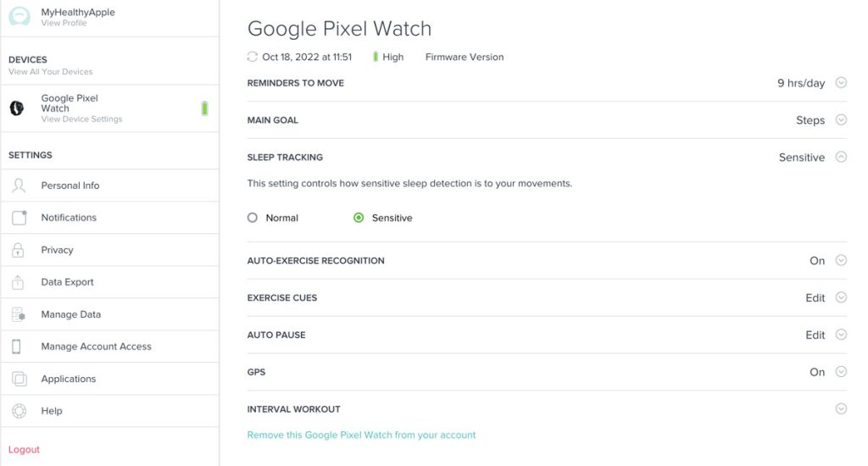Click the Logout link

tap(24, 450)
